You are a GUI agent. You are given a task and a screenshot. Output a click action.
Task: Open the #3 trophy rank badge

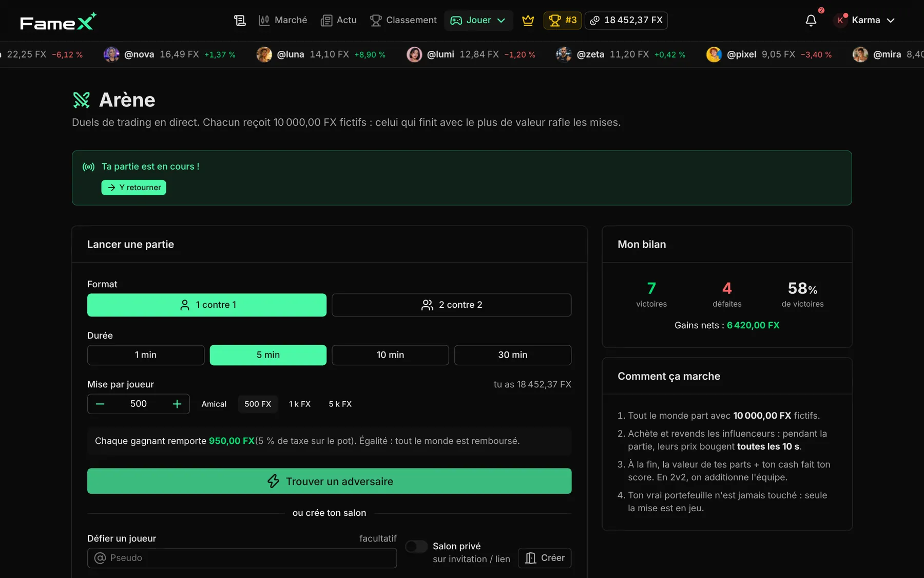tap(562, 21)
